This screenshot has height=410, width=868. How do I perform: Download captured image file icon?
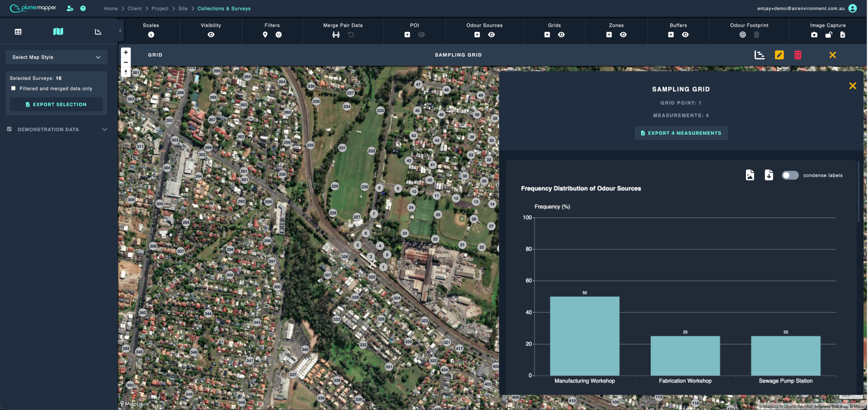click(x=843, y=34)
